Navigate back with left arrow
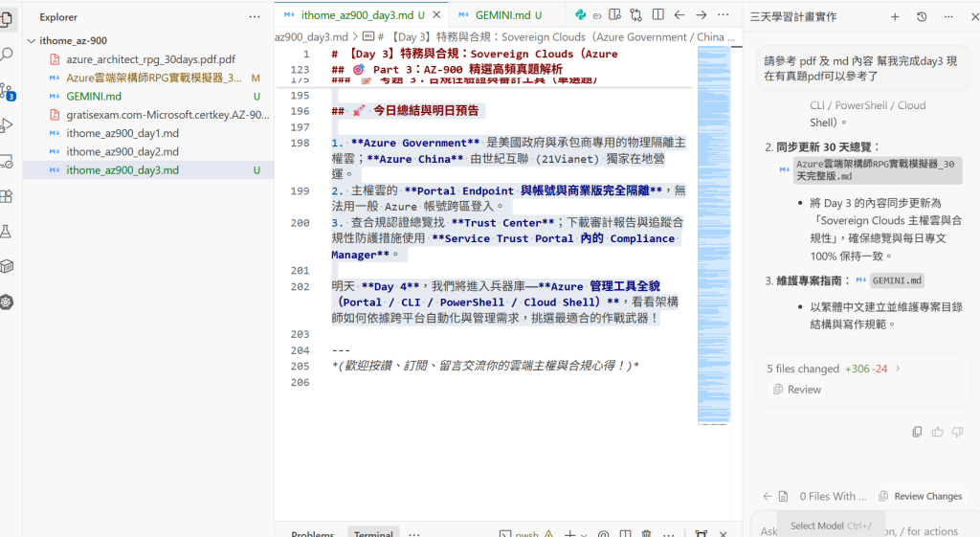The height and width of the screenshot is (537, 980). pos(679,15)
